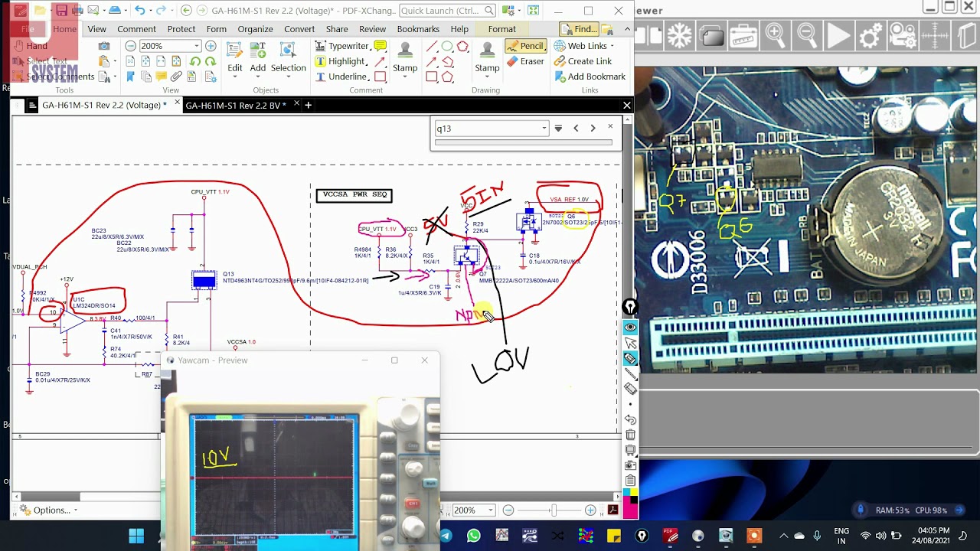
Task: Show hidden tray icons chevron
Action: (x=782, y=536)
